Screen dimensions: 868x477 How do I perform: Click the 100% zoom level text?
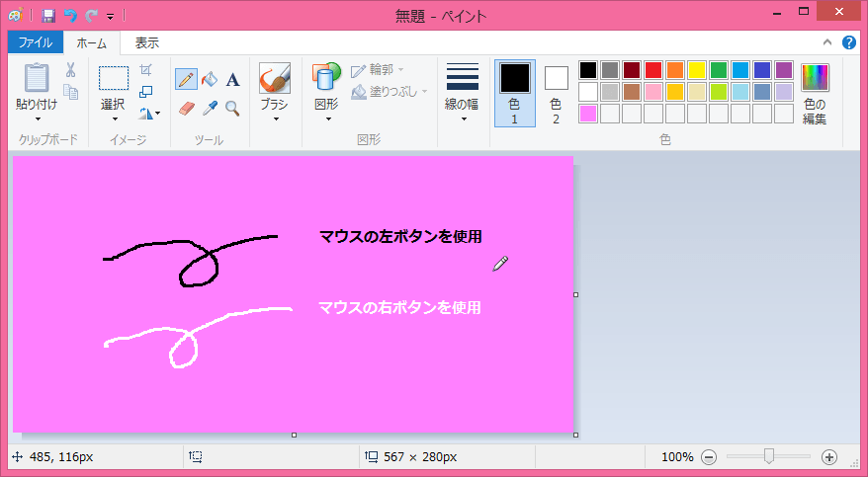coord(677,457)
